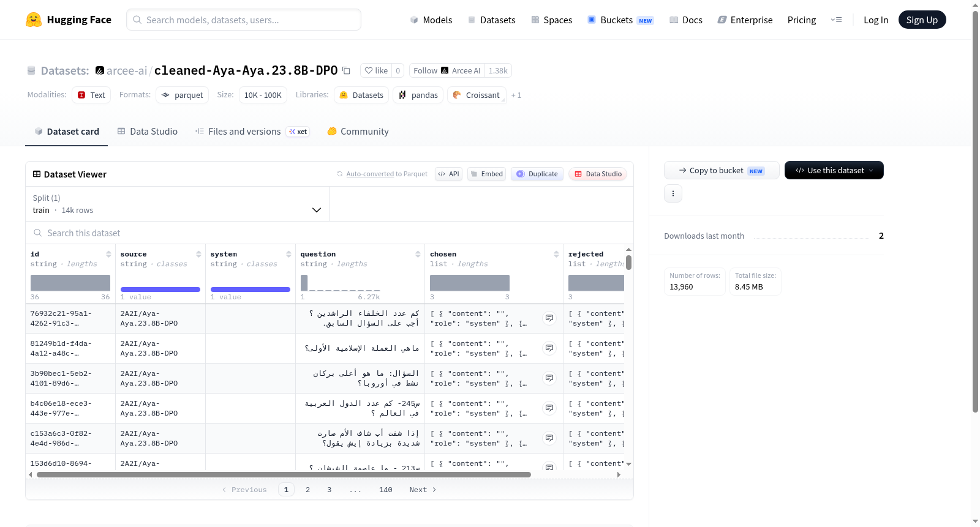Image resolution: width=980 pixels, height=527 pixels.
Task: Open the three-dot more options button
Action: coord(673,193)
